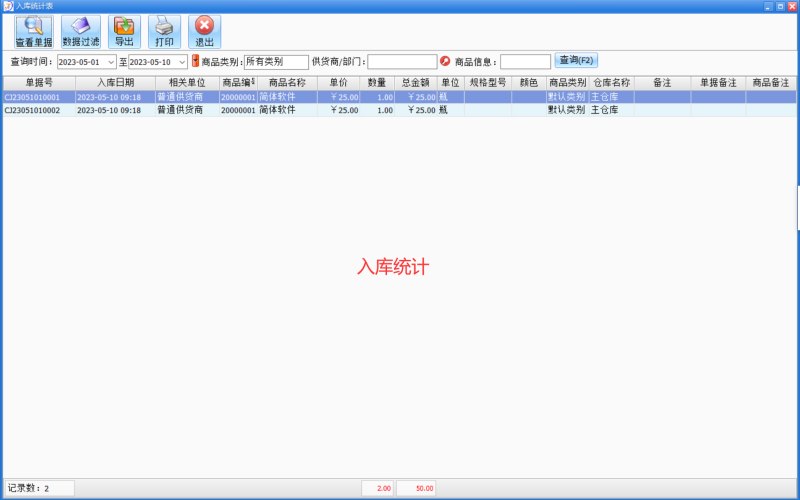Open the 数据过滤 data filter tool
Viewport: 800px width, 500px height.
coord(81,32)
